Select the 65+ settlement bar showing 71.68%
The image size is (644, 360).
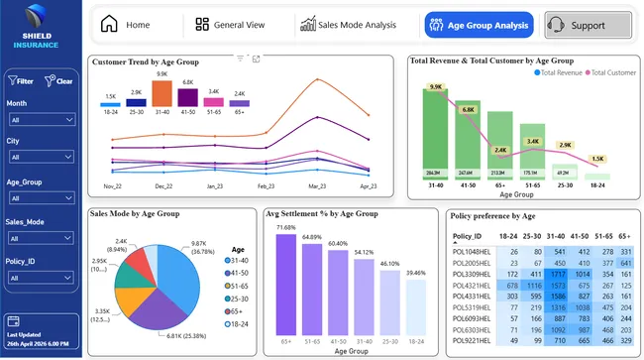(x=286, y=285)
